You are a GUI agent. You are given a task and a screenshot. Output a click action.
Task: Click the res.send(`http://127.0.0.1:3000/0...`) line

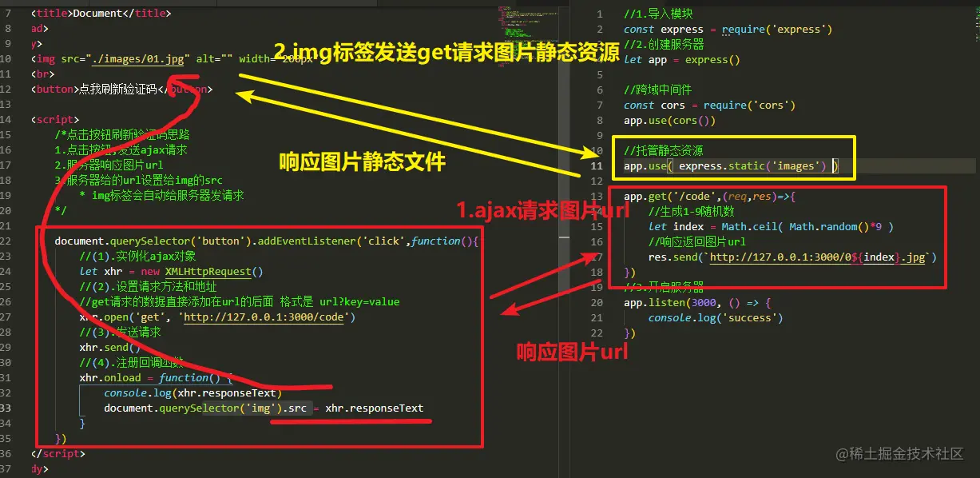coord(792,257)
